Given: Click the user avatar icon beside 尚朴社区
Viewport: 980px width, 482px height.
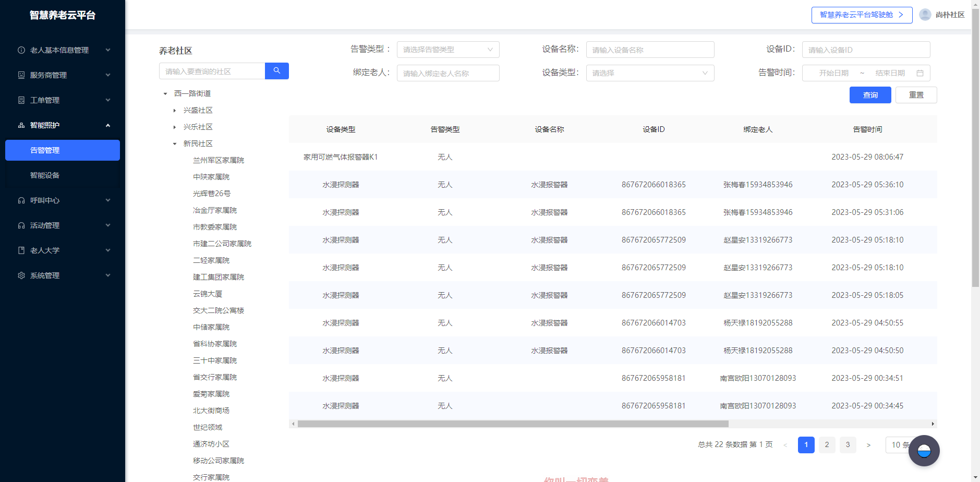Looking at the screenshot, I should (925, 15).
